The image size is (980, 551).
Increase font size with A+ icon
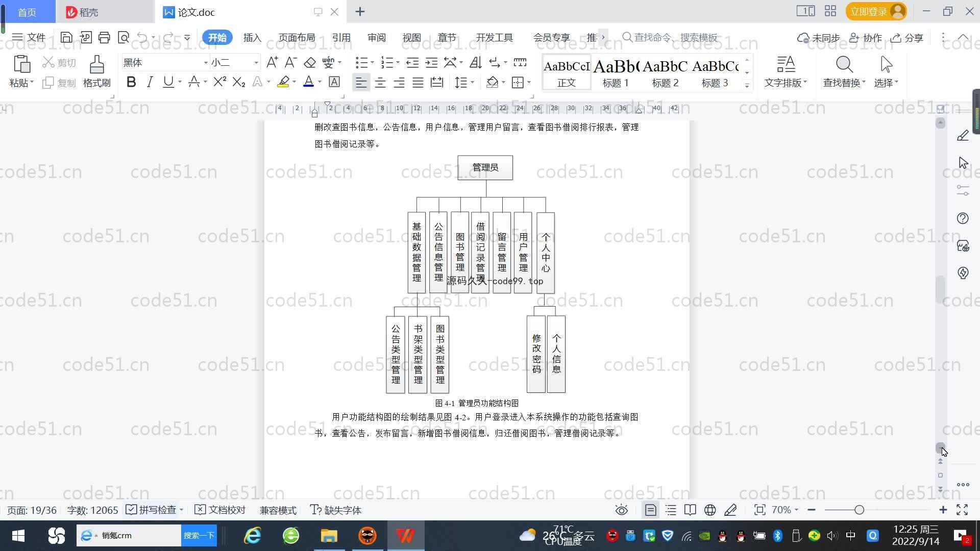272,62
